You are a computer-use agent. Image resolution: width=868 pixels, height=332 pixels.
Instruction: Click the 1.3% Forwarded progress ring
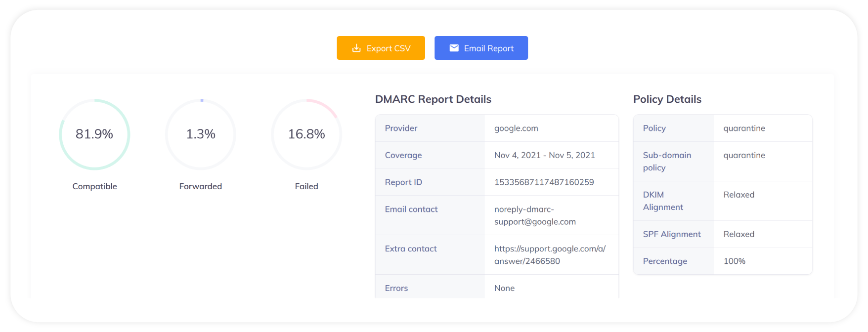pos(201,134)
